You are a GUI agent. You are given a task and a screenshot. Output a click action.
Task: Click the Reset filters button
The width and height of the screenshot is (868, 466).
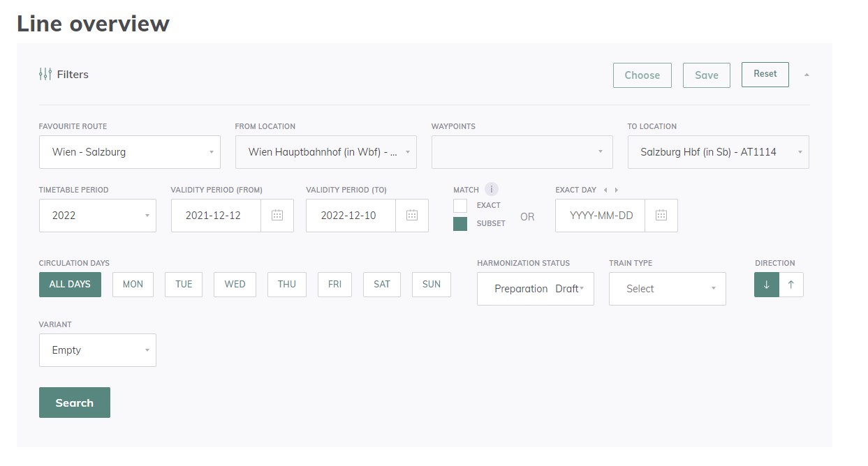tap(765, 75)
